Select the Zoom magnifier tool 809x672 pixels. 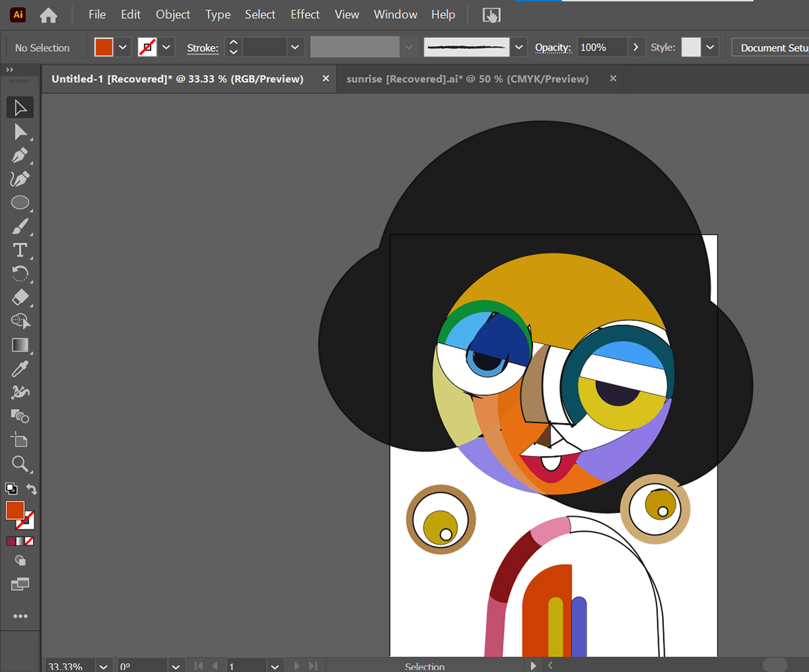20,463
